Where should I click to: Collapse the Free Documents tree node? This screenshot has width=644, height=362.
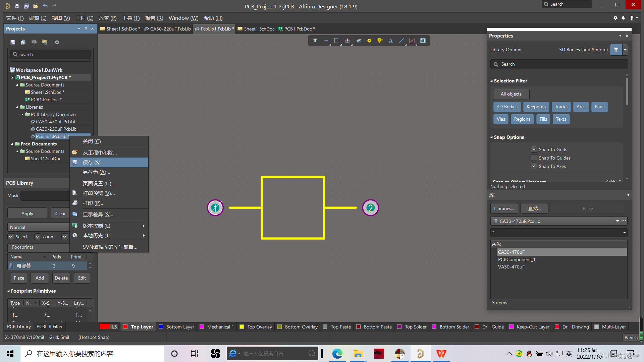(x=12, y=144)
